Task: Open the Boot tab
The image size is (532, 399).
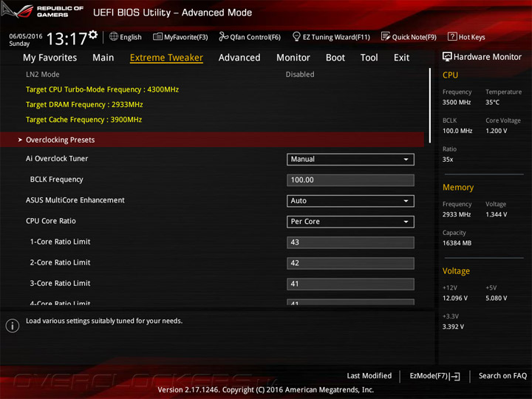Action: pyautogui.click(x=335, y=58)
